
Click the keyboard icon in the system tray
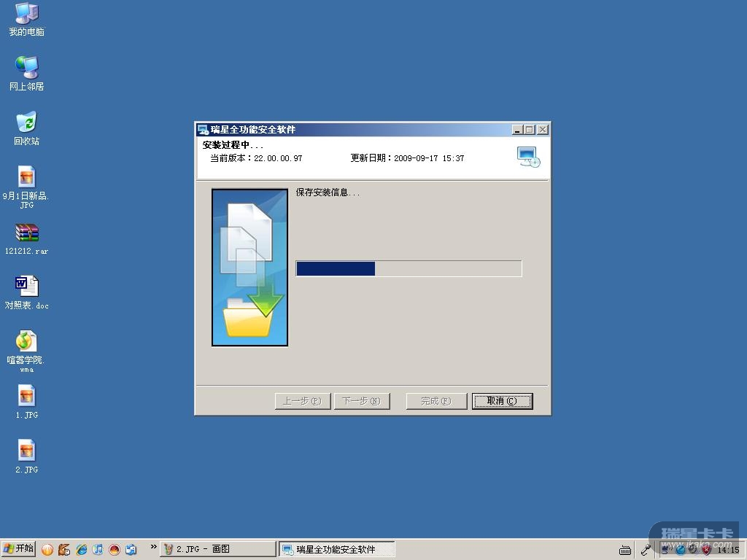pos(625,550)
